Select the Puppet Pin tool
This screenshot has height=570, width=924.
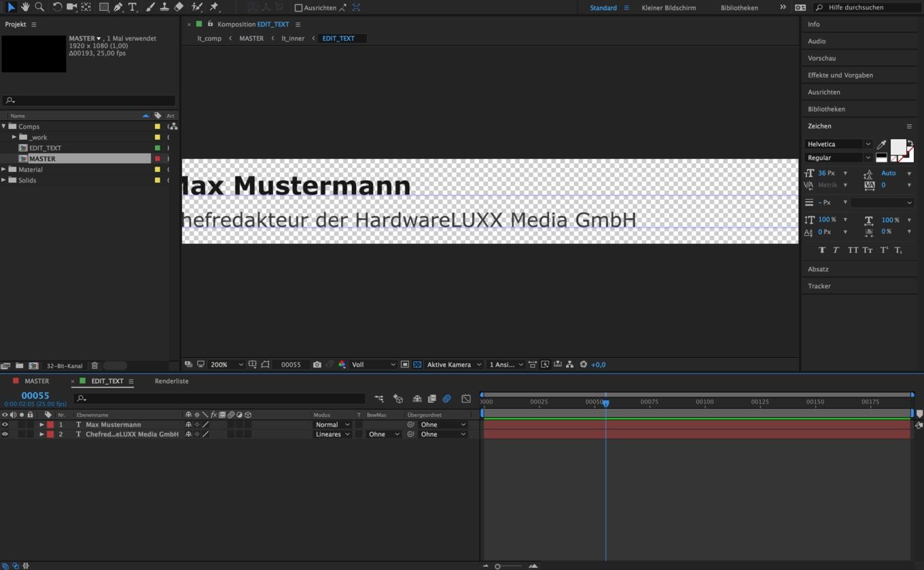(x=214, y=7)
